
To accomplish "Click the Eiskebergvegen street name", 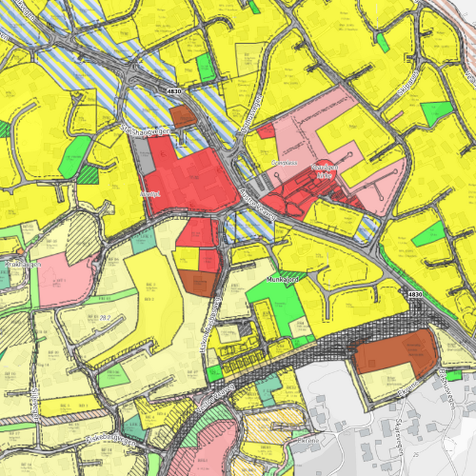I will [110, 441].
